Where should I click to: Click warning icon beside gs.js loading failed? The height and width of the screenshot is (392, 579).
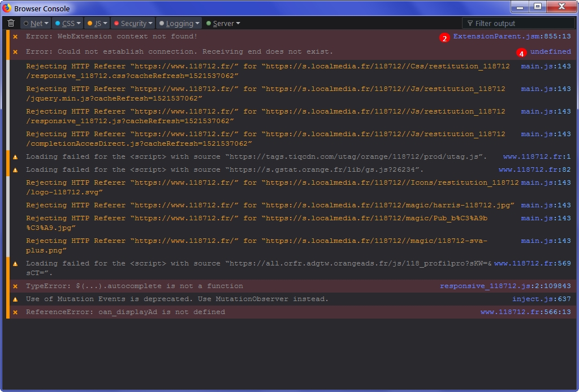[x=15, y=169]
